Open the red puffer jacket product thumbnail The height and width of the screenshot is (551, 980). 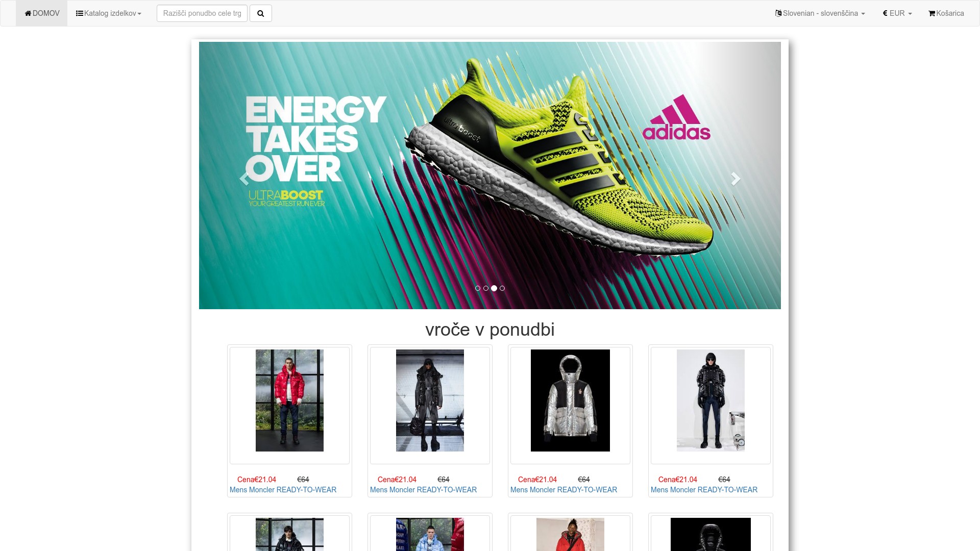(x=289, y=400)
